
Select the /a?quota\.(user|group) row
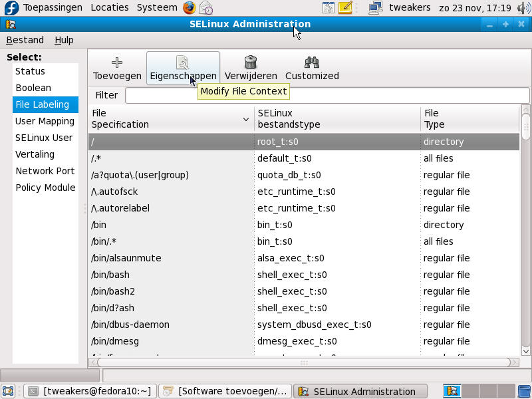pos(304,175)
